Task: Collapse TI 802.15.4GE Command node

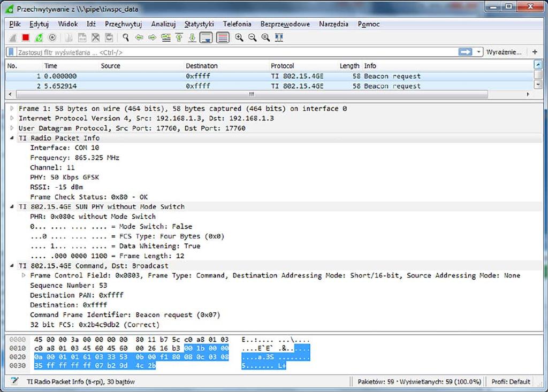Action: tap(12, 266)
